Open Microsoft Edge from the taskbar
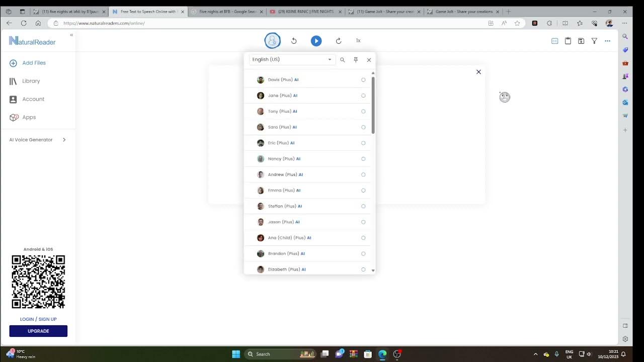 [382, 354]
